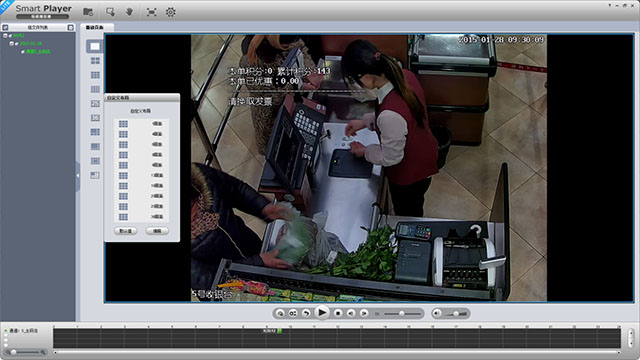The width and height of the screenshot is (640, 360).
Task: Toggle the checkbox right of the file list header
Action: coord(71,27)
